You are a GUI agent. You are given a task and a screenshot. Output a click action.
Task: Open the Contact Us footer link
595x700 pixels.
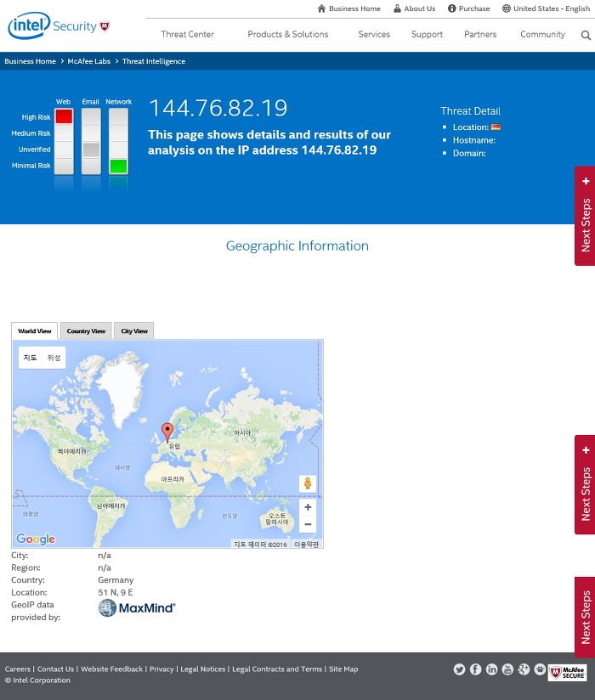tap(55, 669)
